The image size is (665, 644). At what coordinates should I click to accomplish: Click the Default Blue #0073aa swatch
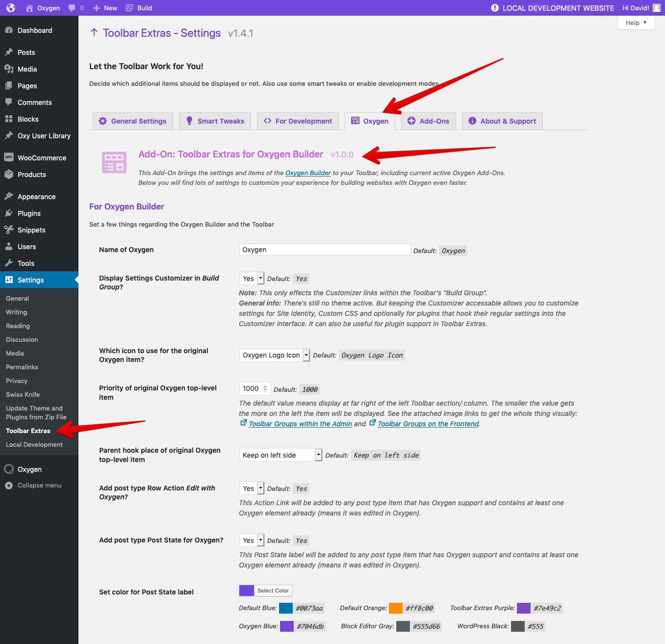tap(286, 608)
